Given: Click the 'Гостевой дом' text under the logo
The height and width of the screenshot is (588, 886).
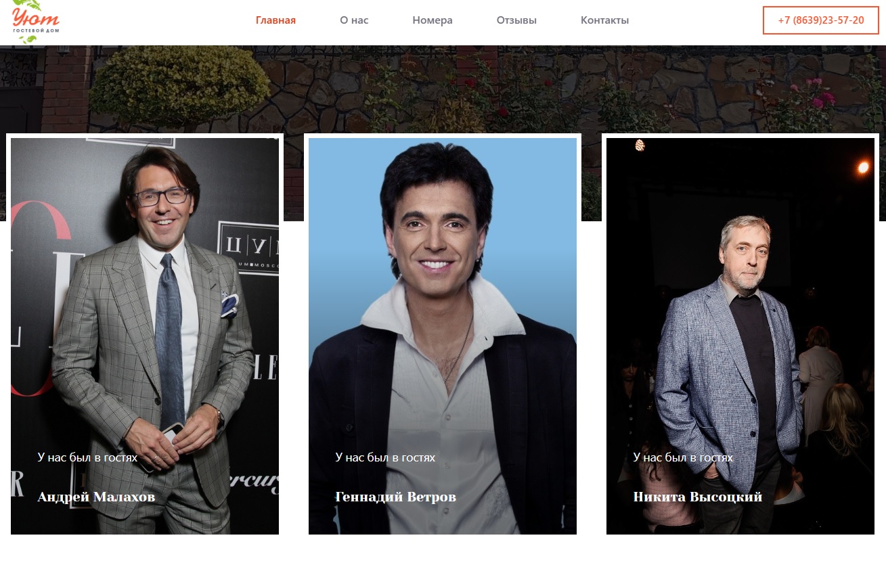Looking at the screenshot, I should point(35,31).
